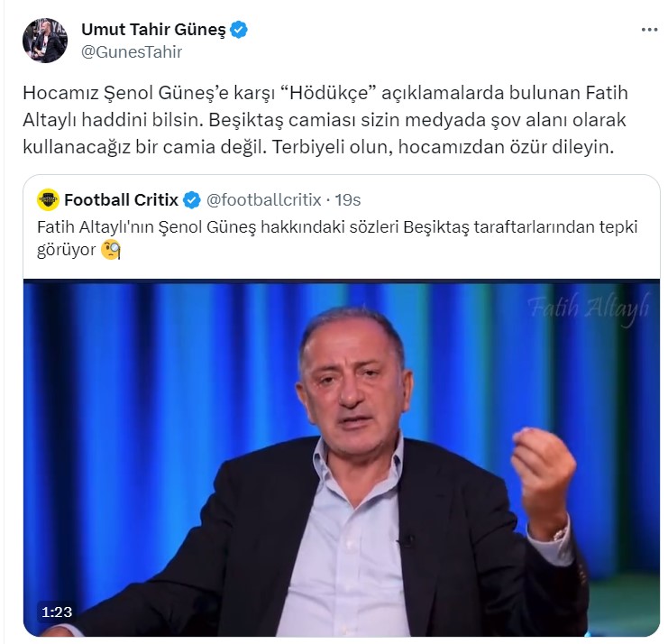Click the 1:23 video duration badge
The width and height of the screenshot is (668, 644).
(x=57, y=612)
